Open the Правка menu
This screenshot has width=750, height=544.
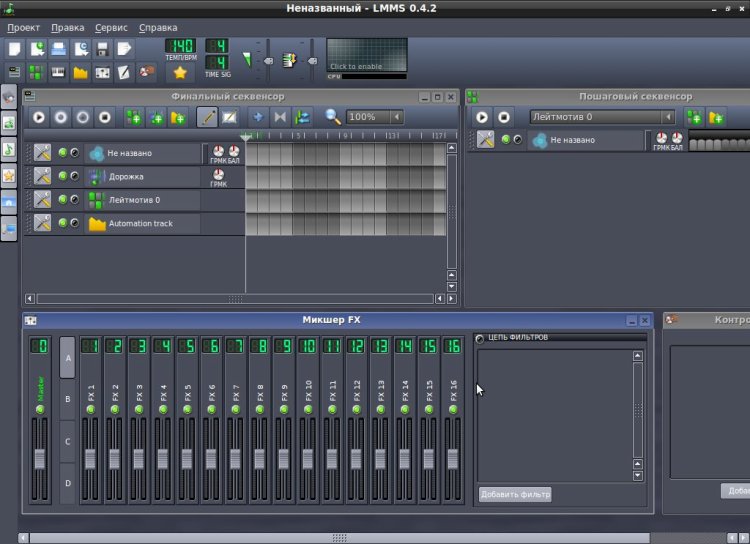(x=67, y=28)
